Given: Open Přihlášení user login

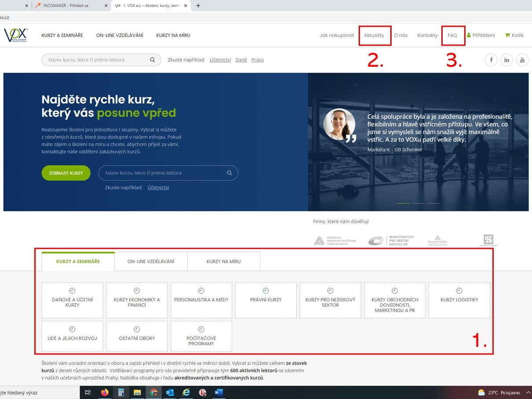Looking at the screenshot, I should pyautogui.click(x=481, y=35).
